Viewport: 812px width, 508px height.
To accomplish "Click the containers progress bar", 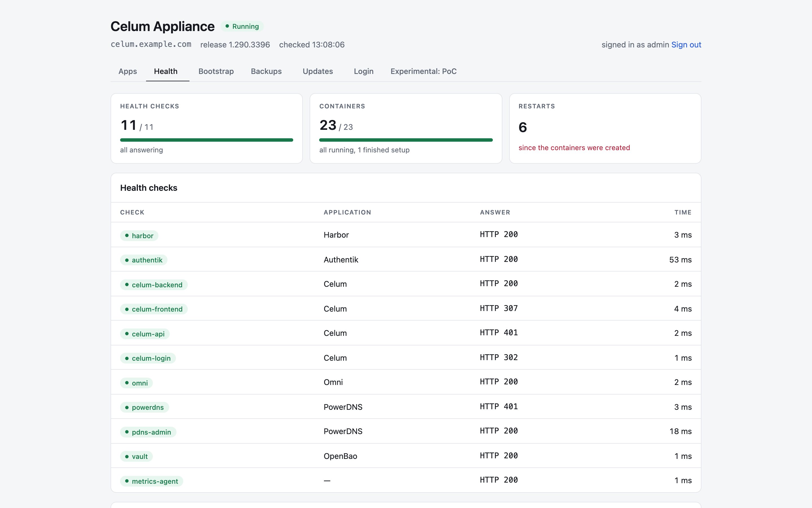I will (406, 140).
